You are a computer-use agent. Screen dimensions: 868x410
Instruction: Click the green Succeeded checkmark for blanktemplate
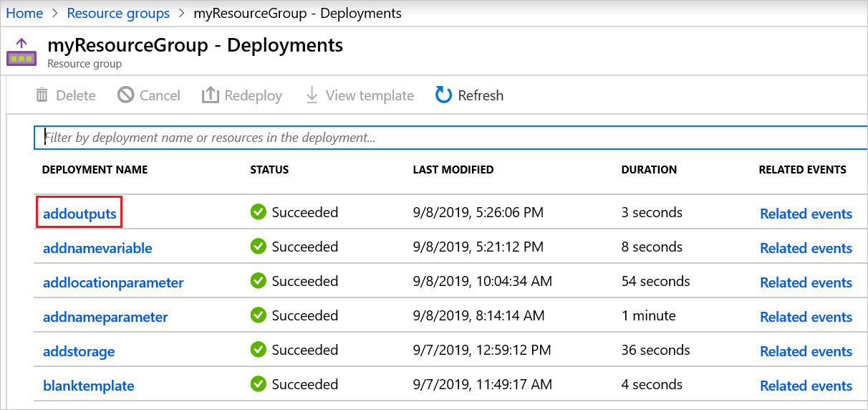258,384
